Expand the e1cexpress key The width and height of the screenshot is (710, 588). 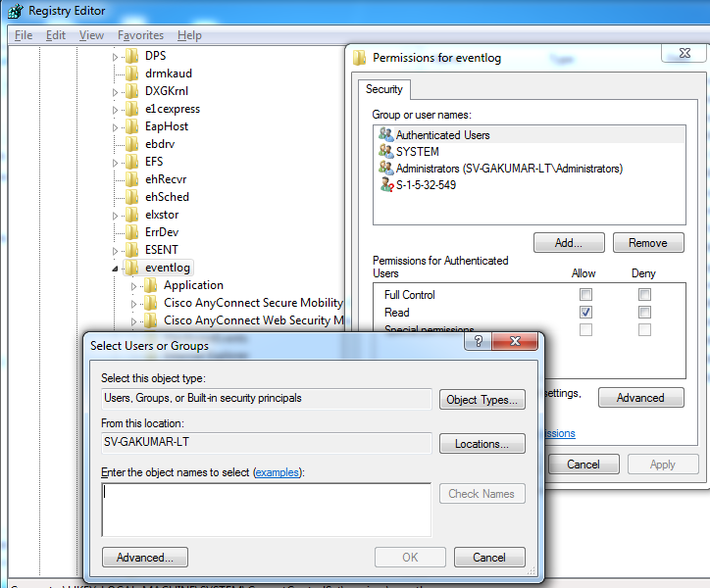[x=115, y=110]
